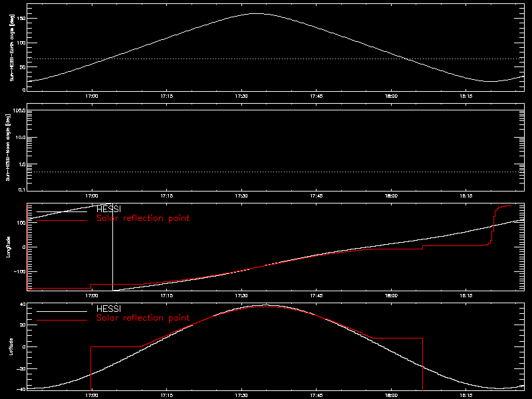
Task: Click the HESSI legend label in Latitude plot
Action: pyautogui.click(x=108, y=309)
